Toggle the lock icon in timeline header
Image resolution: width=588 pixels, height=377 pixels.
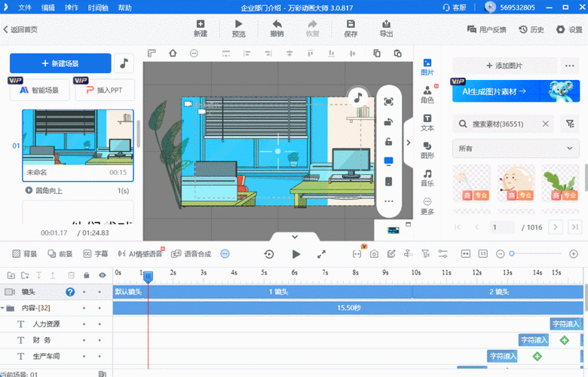click(x=87, y=275)
